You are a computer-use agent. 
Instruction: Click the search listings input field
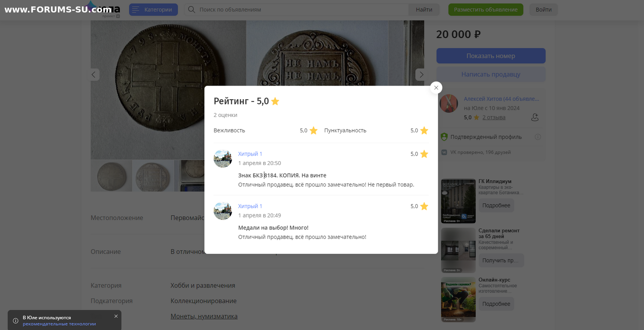click(x=301, y=9)
